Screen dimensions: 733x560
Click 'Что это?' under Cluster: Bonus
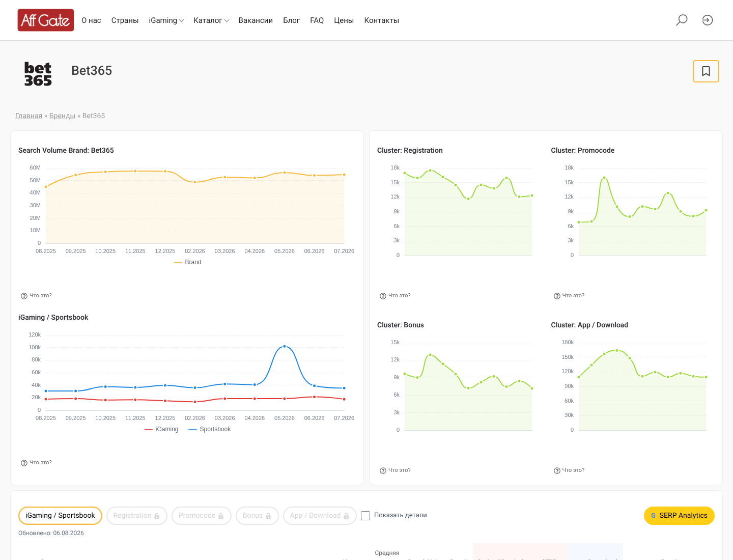400,470
